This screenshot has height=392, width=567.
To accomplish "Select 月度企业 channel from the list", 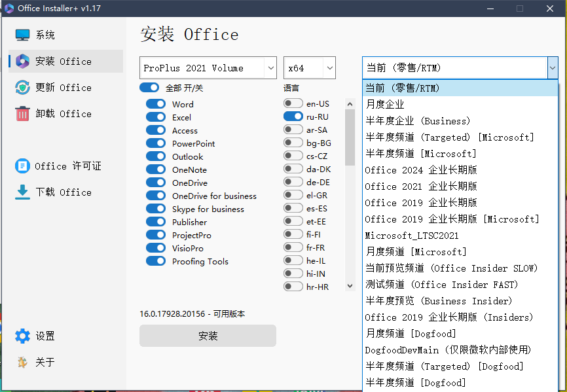I will [385, 105].
